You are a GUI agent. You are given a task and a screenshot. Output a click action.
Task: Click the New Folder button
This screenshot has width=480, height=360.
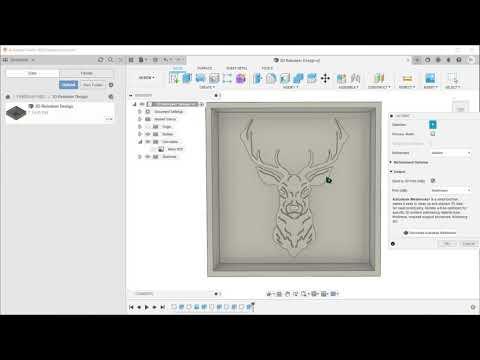(93, 85)
